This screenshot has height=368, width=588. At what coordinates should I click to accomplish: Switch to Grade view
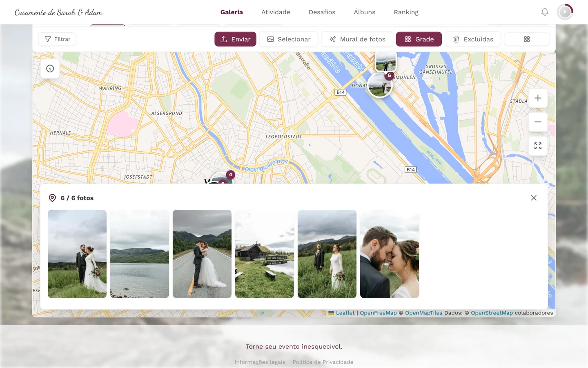[419, 39]
